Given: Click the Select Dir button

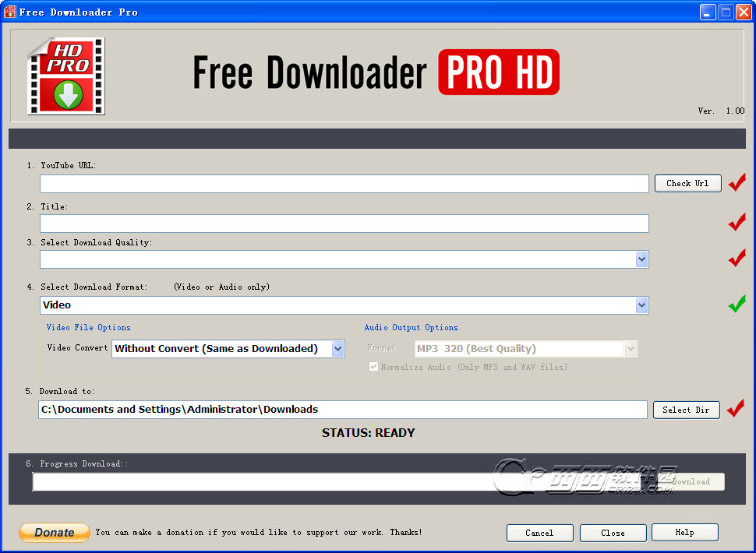Looking at the screenshot, I should tap(686, 410).
